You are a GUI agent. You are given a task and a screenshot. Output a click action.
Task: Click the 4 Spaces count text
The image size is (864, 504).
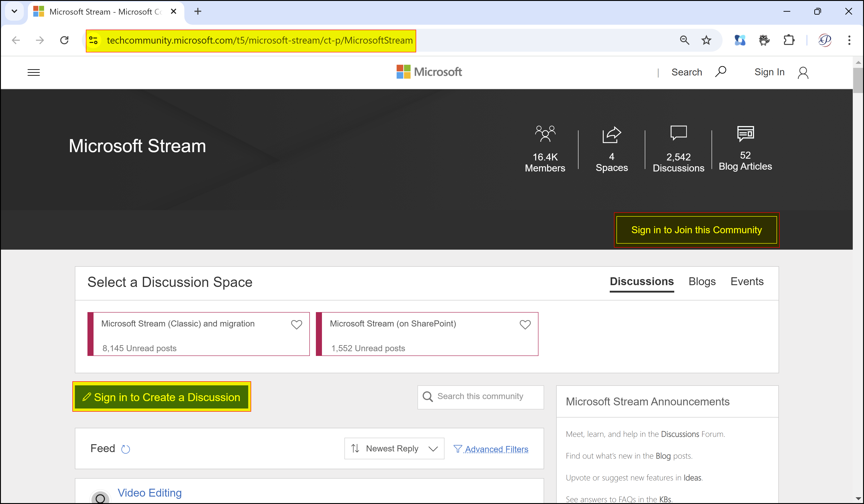click(x=612, y=162)
